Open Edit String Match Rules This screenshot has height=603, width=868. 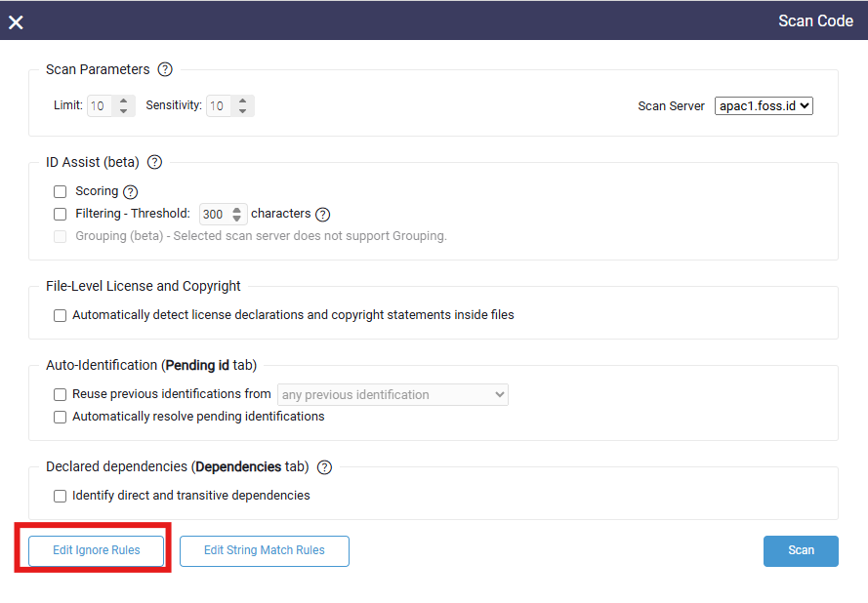pos(264,550)
